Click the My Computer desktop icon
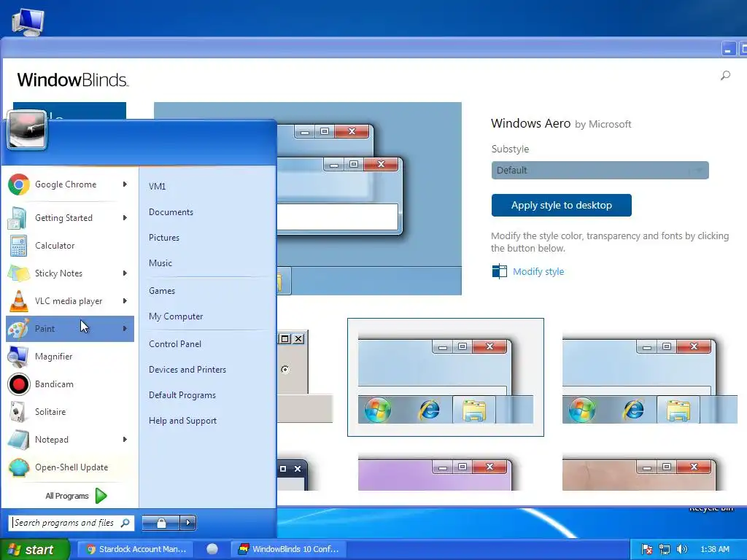 tap(28, 21)
